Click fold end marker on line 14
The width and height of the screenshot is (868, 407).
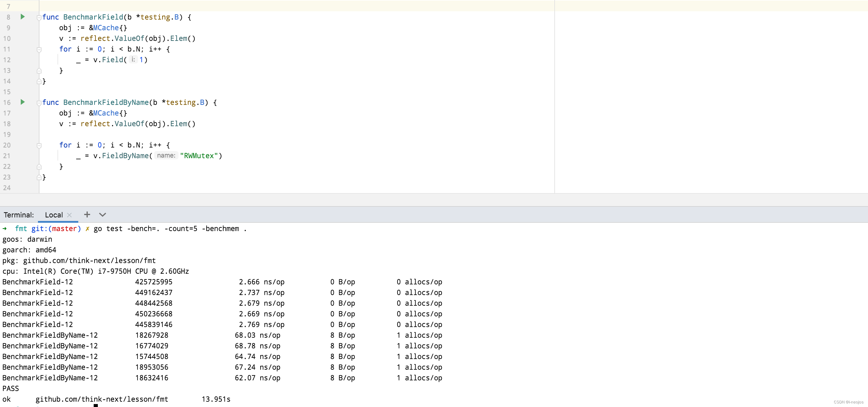(x=39, y=81)
